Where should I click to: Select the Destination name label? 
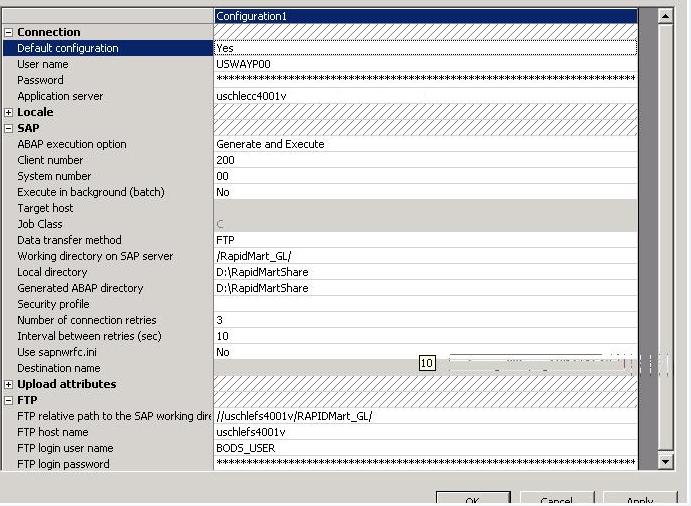pos(59,368)
